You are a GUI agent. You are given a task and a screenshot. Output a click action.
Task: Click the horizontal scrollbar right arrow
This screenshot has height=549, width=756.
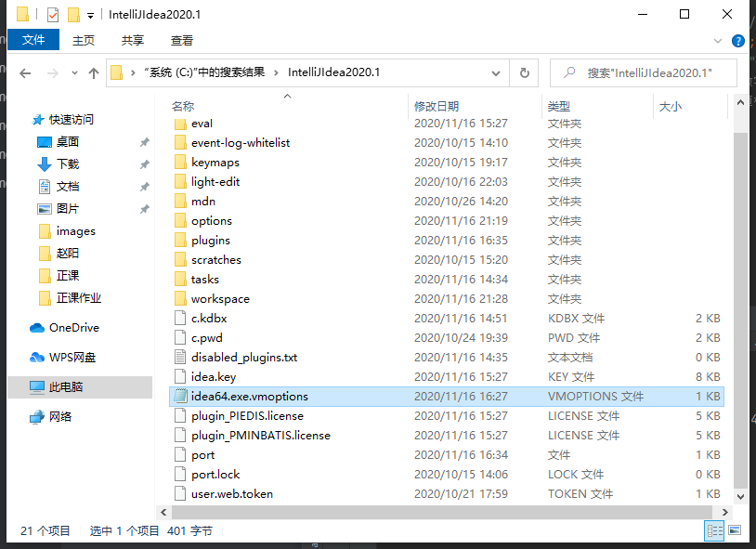pyautogui.click(x=724, y=512)
